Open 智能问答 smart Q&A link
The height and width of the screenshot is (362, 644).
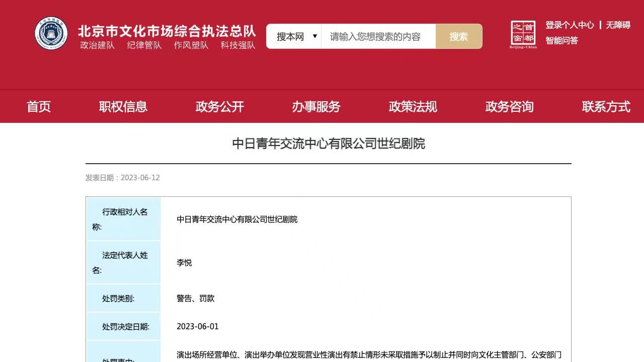click(561, 41)
